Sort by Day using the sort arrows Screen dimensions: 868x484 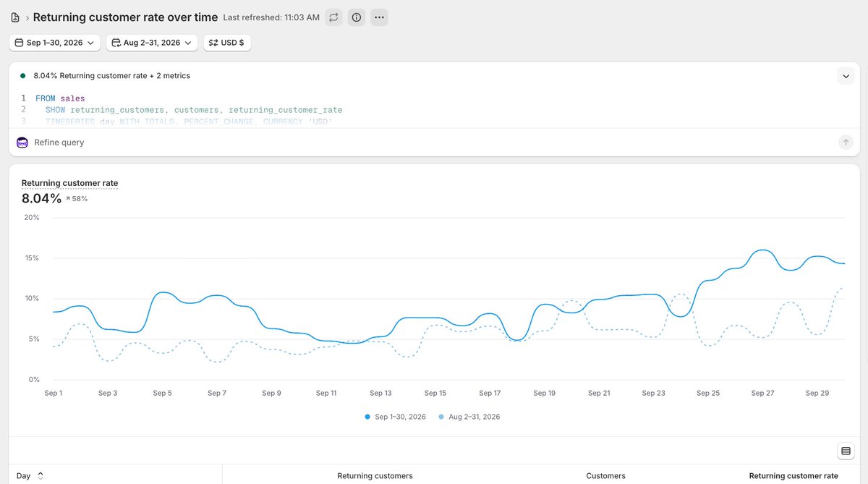(41, 475)
